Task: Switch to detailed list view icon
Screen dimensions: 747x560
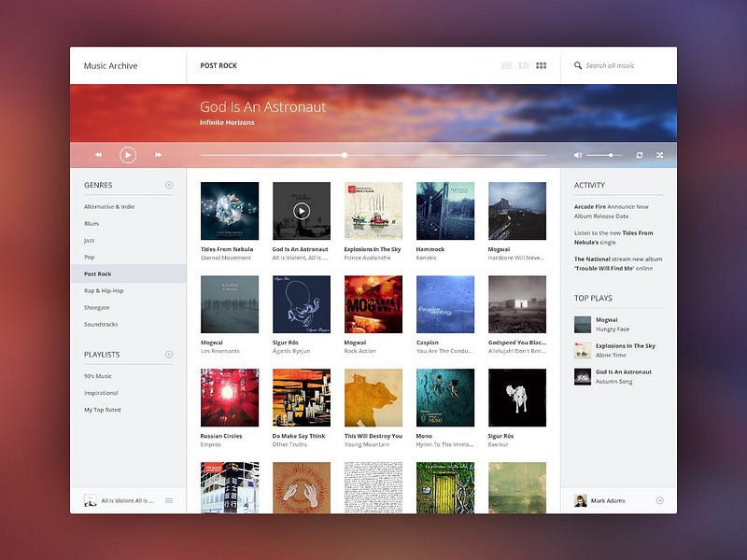Action: pos(524,65)
